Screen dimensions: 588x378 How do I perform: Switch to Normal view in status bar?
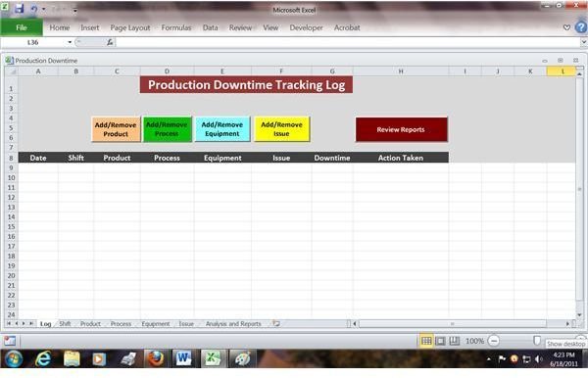(x=426, y=341)
